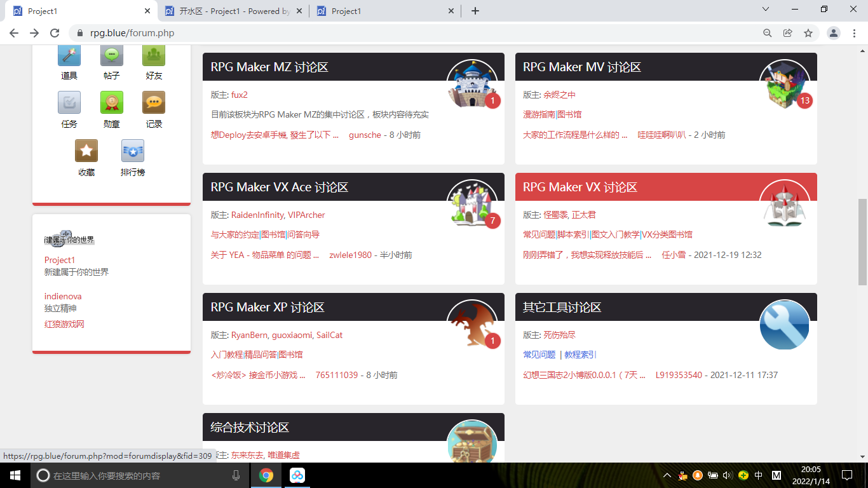The height and width of the screenshot is (488, 868).
Task: Open the 入门教程 link under RPG Maker XP
Action: click(227, 355)
